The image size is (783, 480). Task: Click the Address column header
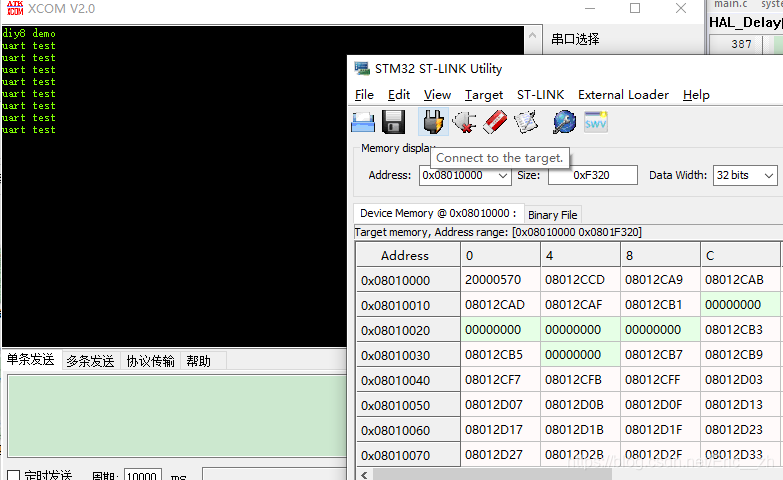click(408, 255)
